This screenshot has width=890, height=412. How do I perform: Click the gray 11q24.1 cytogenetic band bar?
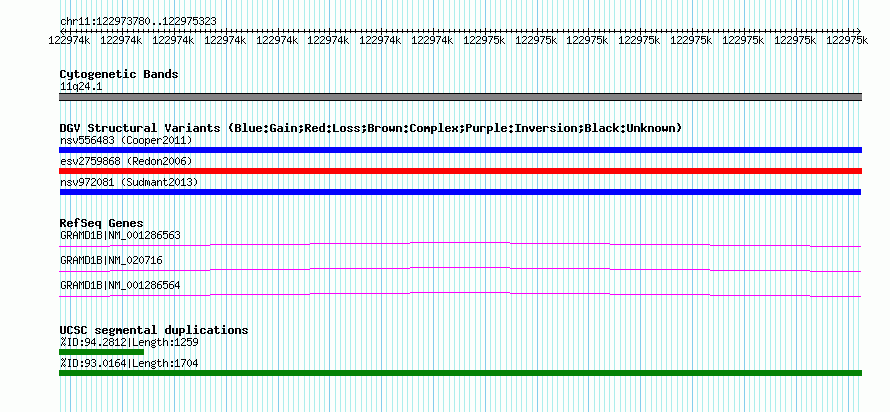point(460,97)
